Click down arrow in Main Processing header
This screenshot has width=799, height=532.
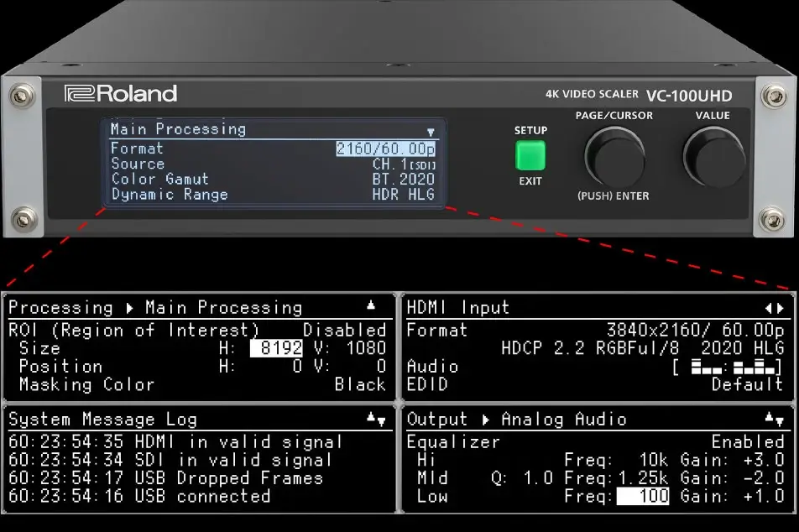pyautogui.click(x=431, y=132)
